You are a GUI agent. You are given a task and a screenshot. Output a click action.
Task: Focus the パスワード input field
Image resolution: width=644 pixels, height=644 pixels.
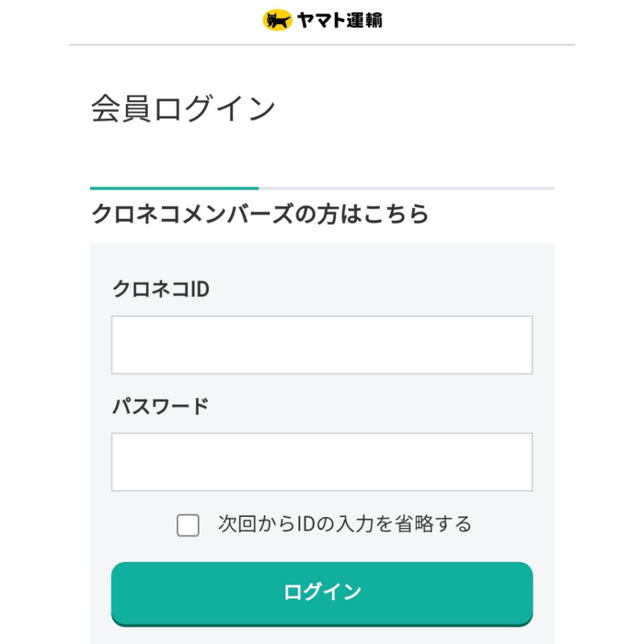pos(321,462)
